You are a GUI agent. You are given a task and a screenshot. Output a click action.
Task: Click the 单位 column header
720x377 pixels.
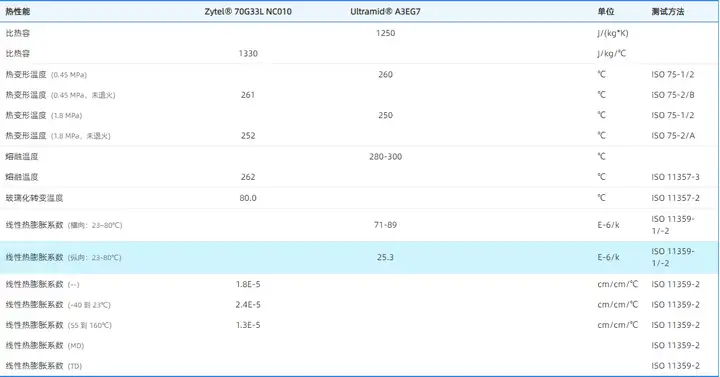[x=606, y=11]
